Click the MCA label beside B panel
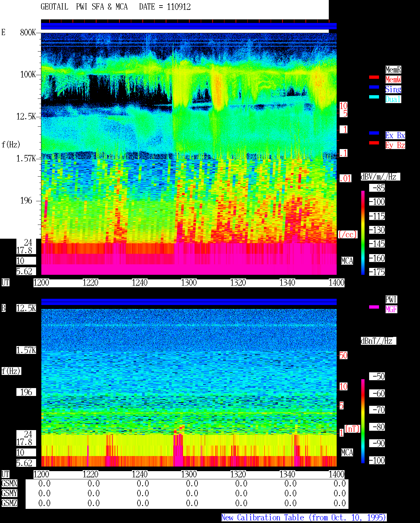 pos(347,452)
